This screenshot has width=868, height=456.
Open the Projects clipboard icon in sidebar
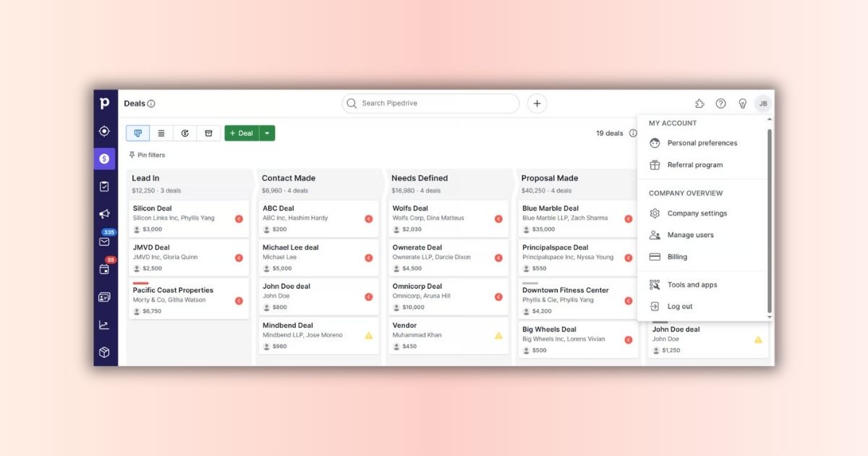tap(104, 187)
